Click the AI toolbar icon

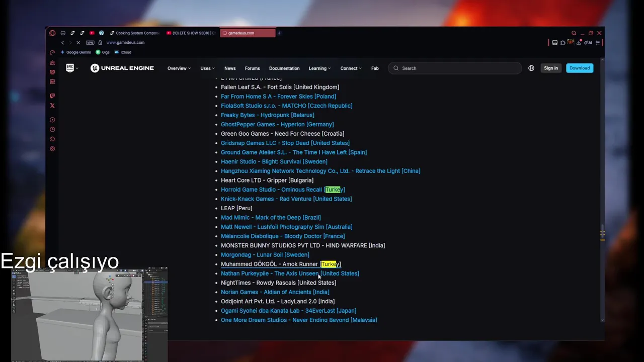pyautogui.click(x=588, y=43)
